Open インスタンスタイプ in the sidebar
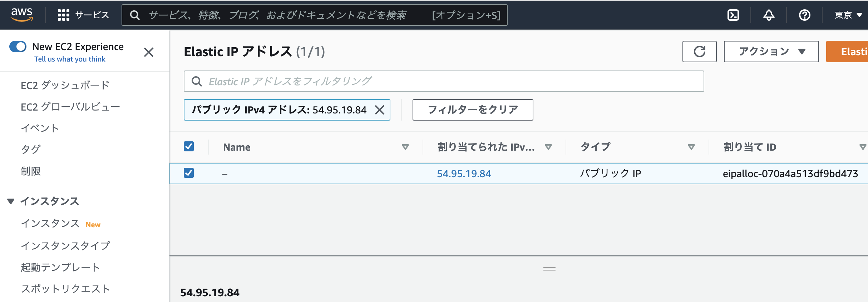The image size is (868, 302). coord(65,246)
